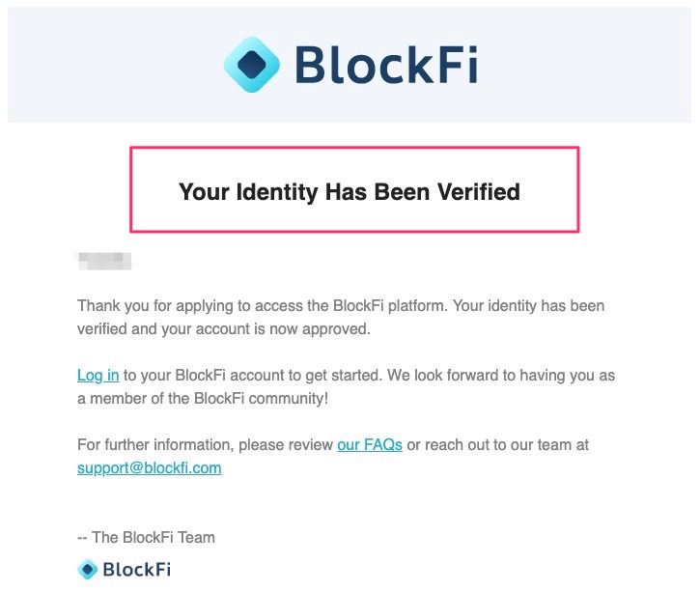Screen dimensions: 700x592
Task: Click the For further information sentence
Action: (x=333, y=456)
